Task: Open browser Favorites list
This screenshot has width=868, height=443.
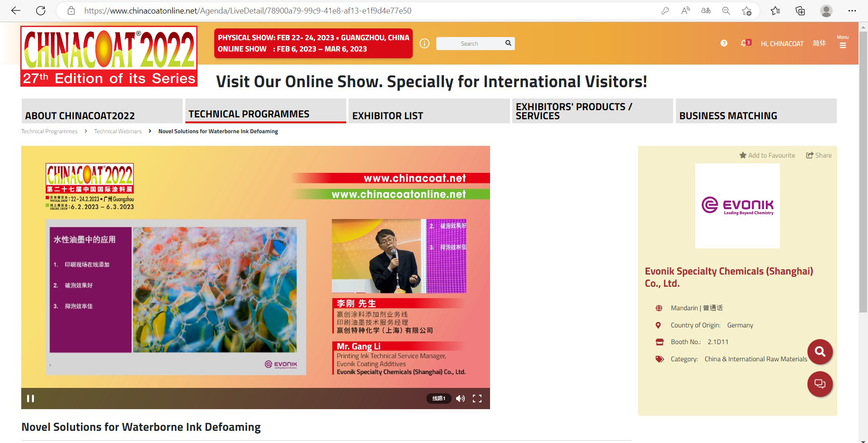Action: [775, 11]
